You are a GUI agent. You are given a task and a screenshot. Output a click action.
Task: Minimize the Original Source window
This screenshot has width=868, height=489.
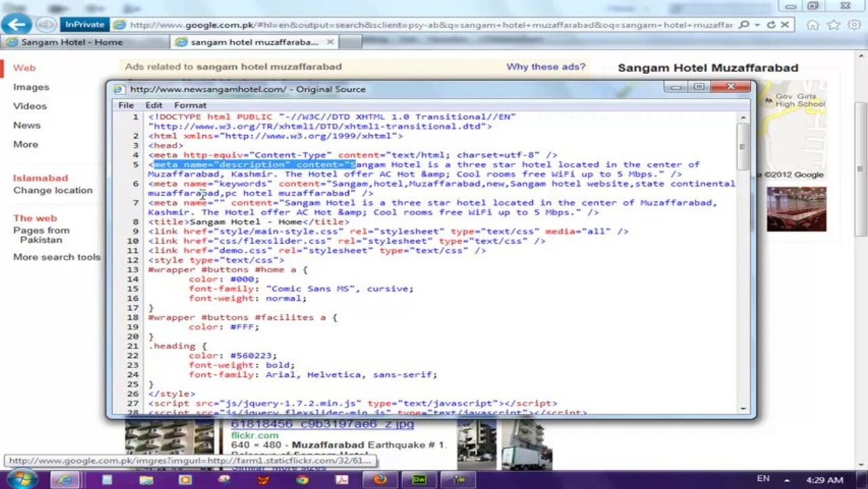pyautogui.click(x=677, y=87)
